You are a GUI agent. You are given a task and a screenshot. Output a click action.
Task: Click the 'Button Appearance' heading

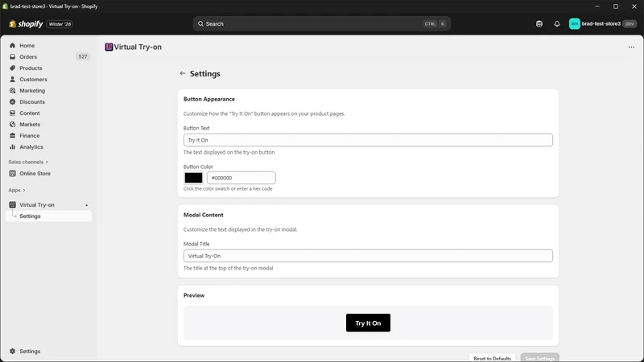(209, 99)
